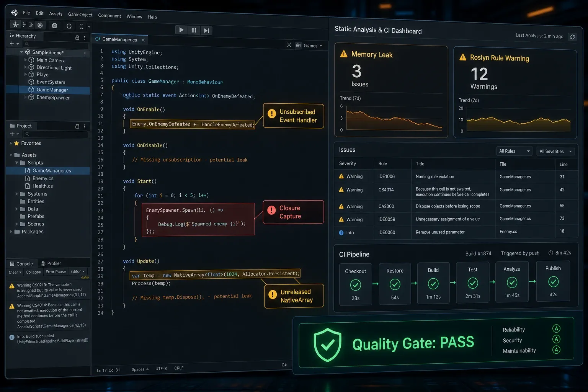Open the GameObject menu
The height and width of the screenshot is (392, 588).
(x=80, y=15)
